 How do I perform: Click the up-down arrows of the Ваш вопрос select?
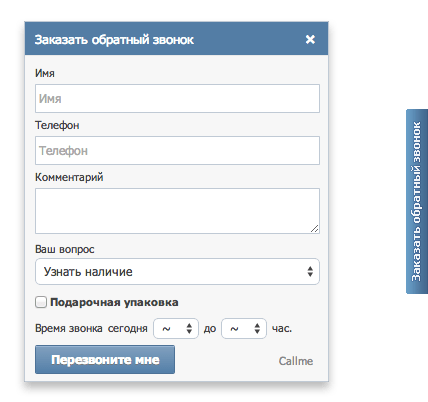[310, 271]
